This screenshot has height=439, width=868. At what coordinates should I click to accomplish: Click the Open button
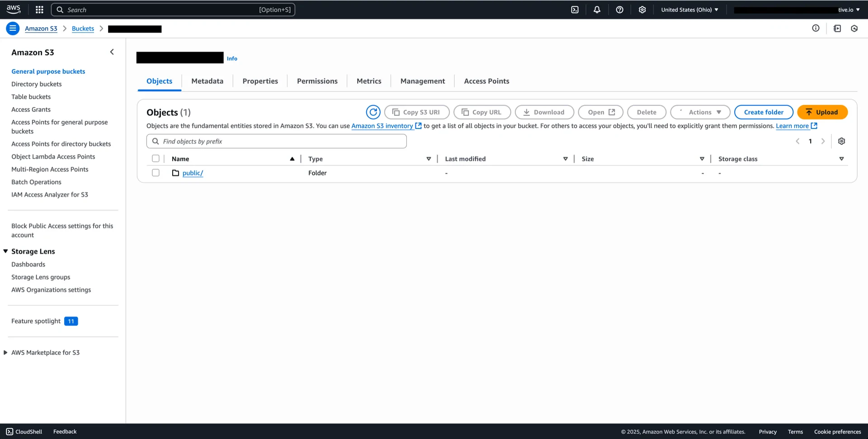coord(601,112)
